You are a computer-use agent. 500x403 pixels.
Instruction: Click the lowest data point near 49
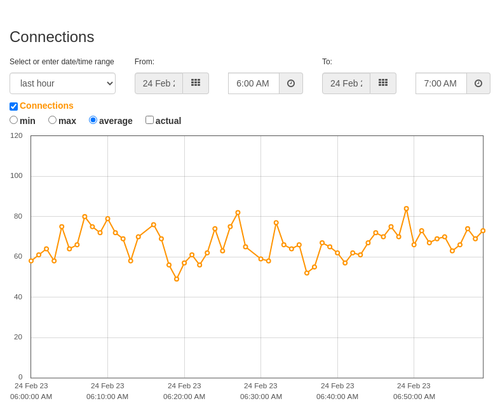click(177, 279)
